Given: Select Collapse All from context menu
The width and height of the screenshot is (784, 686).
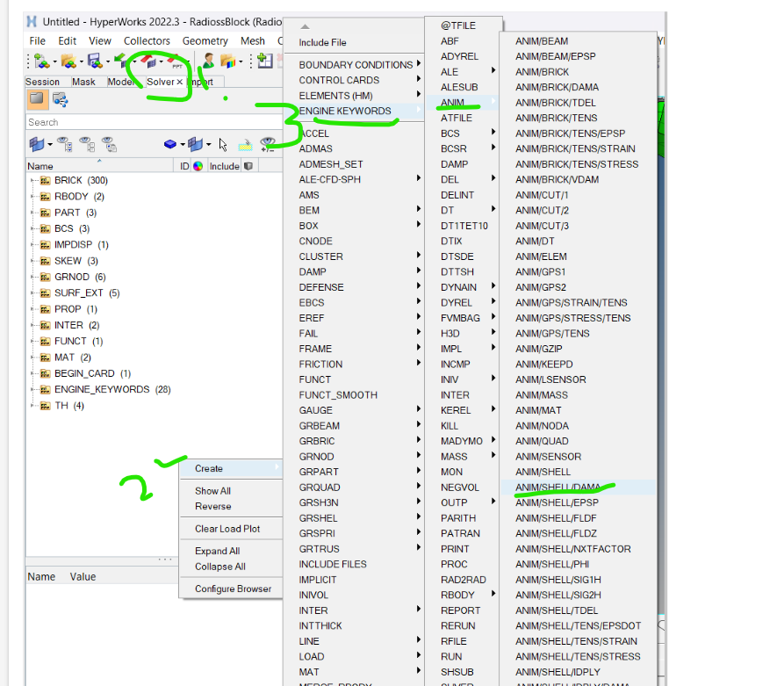Looking at the screenshot, I should [231, 567].
